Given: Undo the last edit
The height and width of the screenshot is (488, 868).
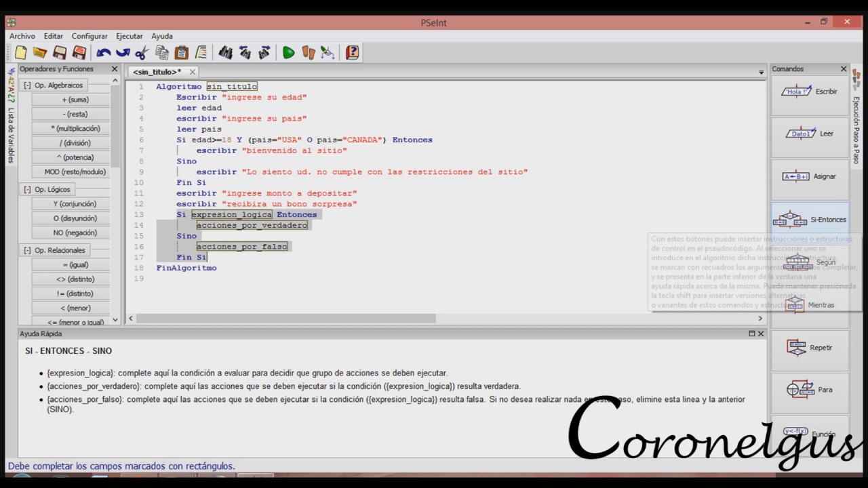Looking at the screenshot, I should 104,52.
